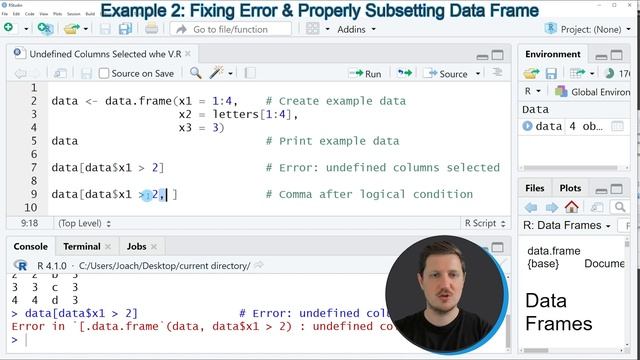
Task: Click the Find/Replace magnifier icon
Action: point(196,73)
